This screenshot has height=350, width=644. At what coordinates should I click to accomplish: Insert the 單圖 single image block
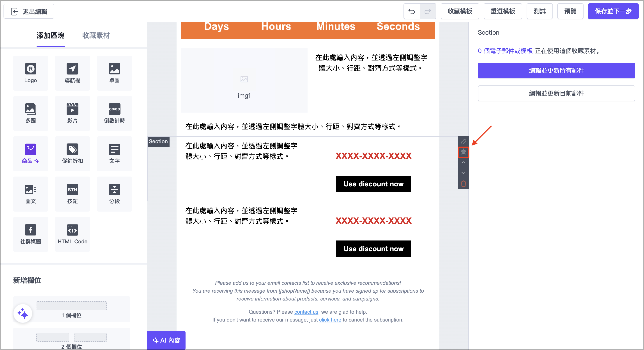114,73
